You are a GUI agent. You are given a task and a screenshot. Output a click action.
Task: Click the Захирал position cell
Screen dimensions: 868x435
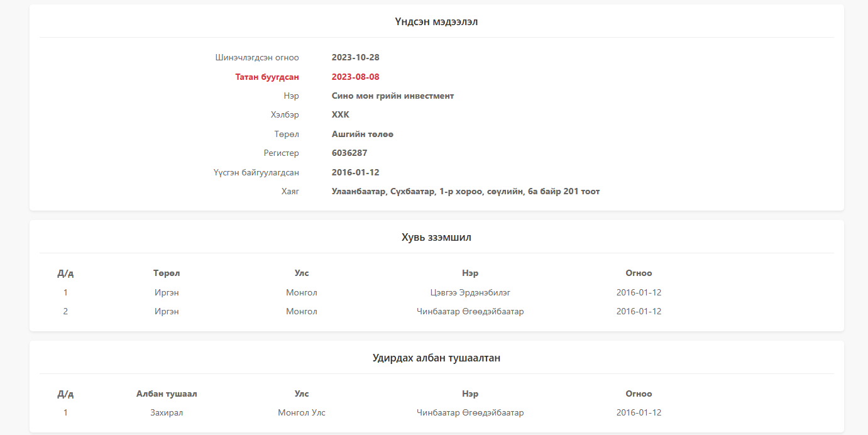167,413
